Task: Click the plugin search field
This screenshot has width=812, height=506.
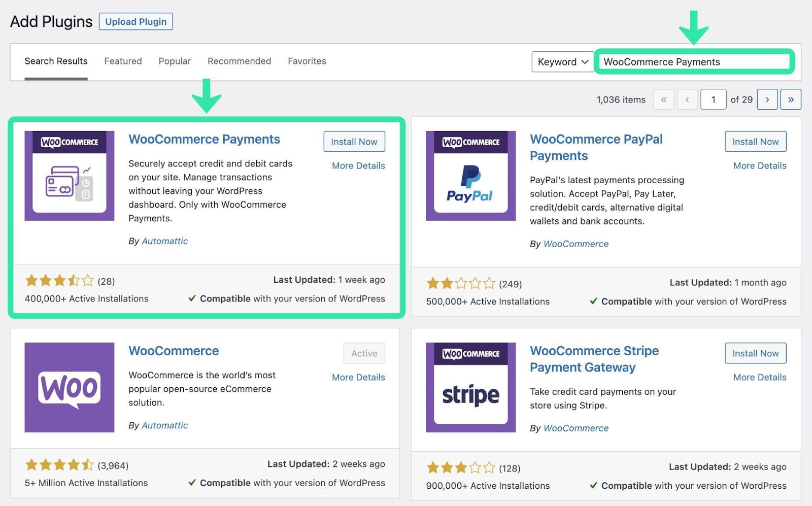Action: pyautogui.click(x=694, y=62)
